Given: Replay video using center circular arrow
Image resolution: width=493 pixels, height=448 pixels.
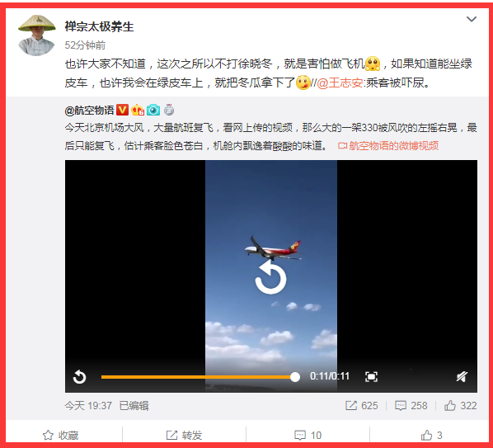Looking at the screenshot, I should pos(270,277).
